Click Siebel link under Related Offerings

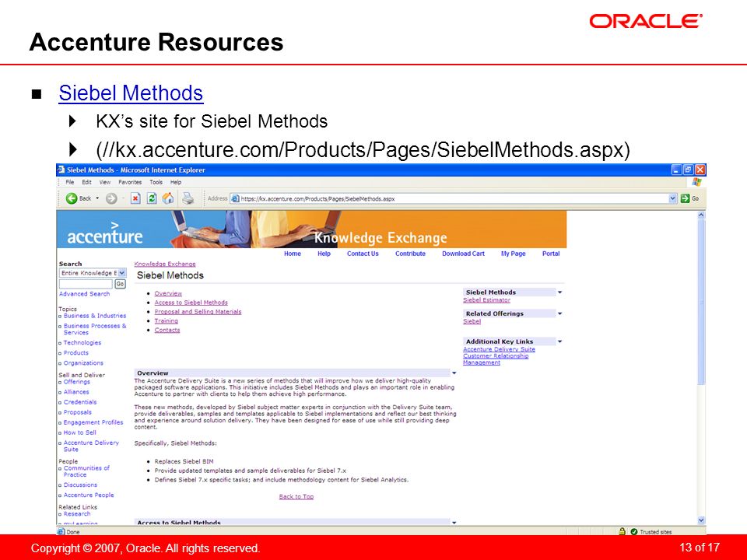tap(472, 321)
